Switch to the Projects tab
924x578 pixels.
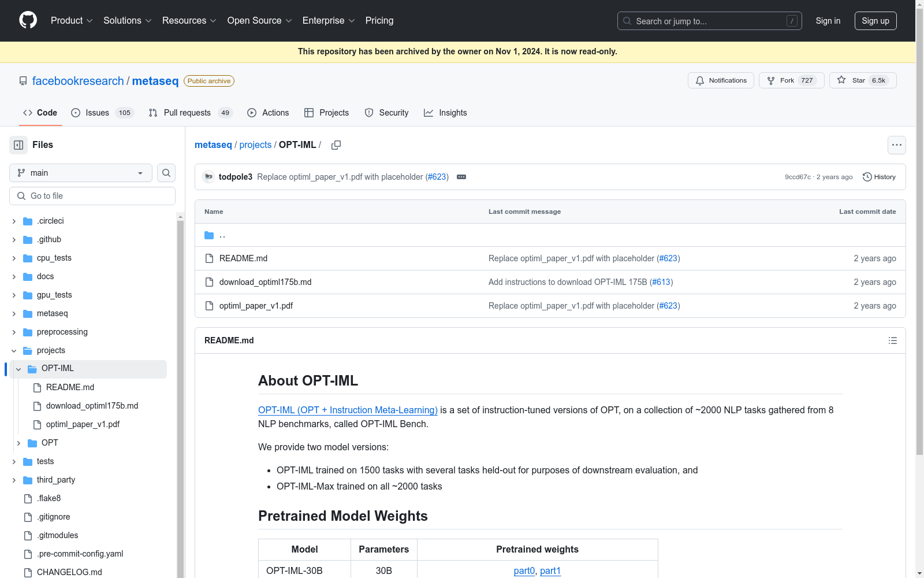(326, 113)
